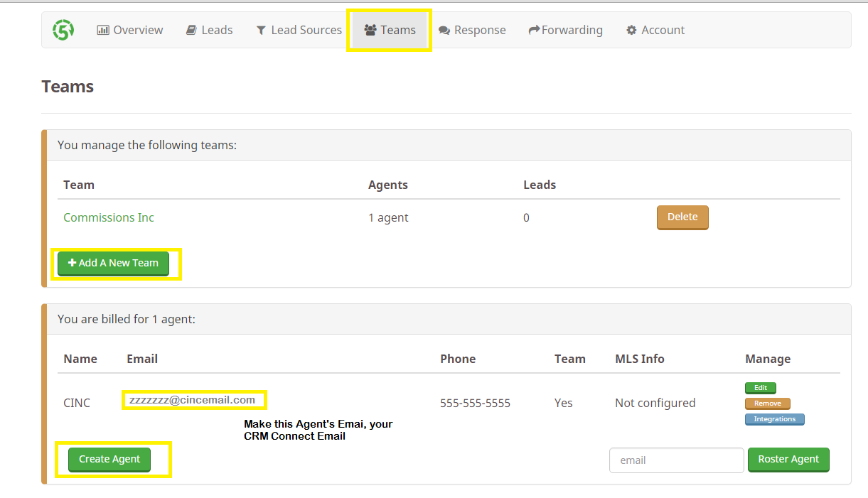Open Overview via its bar chart icon
The height and width of the screenshot is (498, 868).
pos(103,31)
